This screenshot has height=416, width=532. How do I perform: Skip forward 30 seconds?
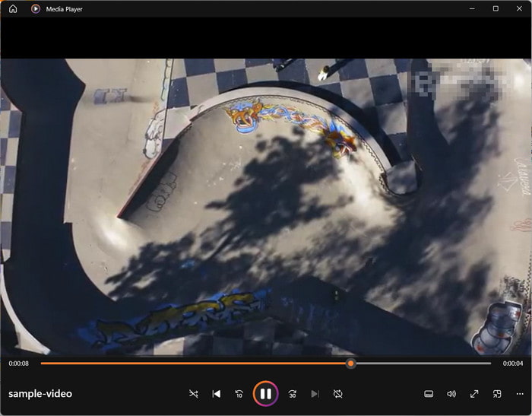(x=292, y=394)
